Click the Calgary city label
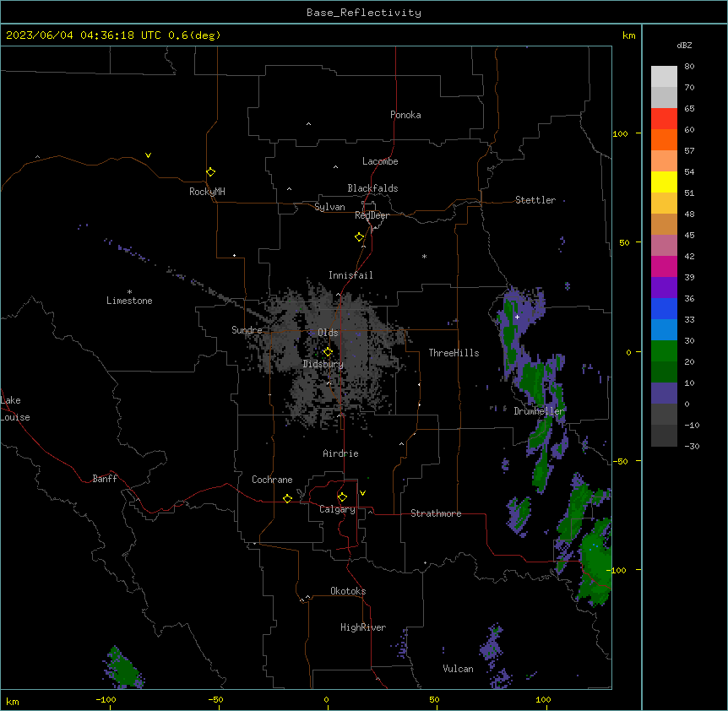This screenshot has width=728, height=711. pos(337,509)
